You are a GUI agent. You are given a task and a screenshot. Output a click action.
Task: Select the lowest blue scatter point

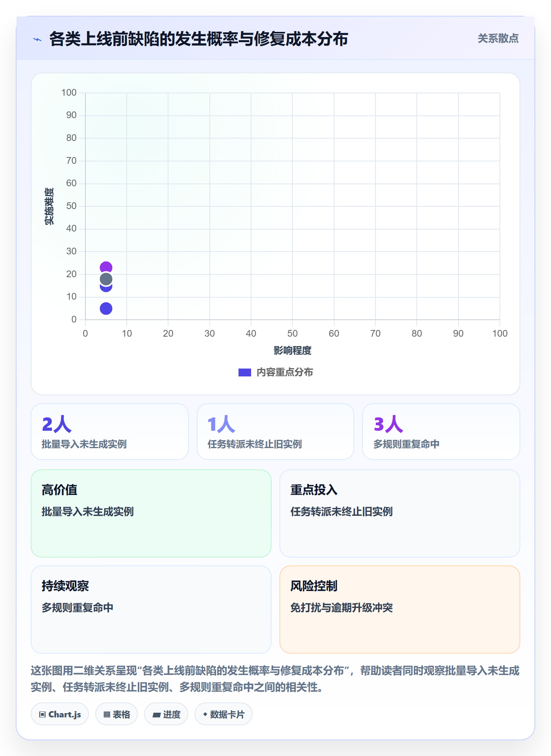click(106, 308)
